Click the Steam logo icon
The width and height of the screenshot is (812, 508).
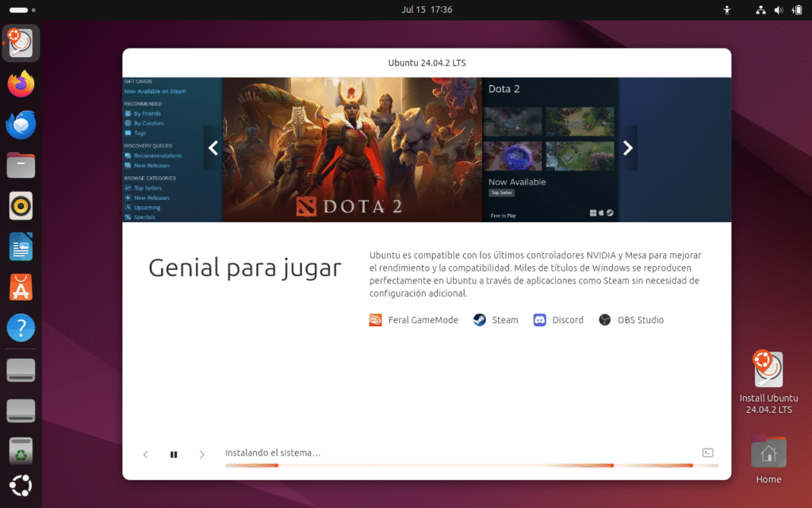(480, 320)
